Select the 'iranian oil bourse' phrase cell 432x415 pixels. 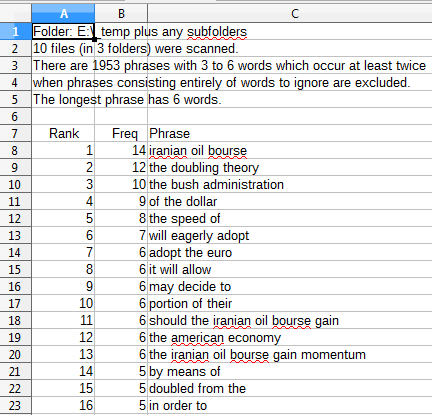(290, 150)
